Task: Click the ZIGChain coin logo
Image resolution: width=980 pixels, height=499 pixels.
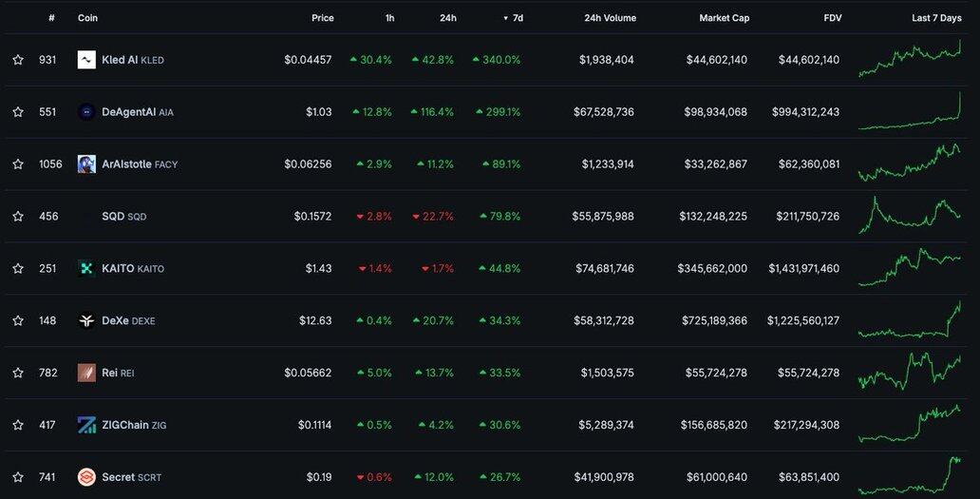Action: tap(86, 425)
